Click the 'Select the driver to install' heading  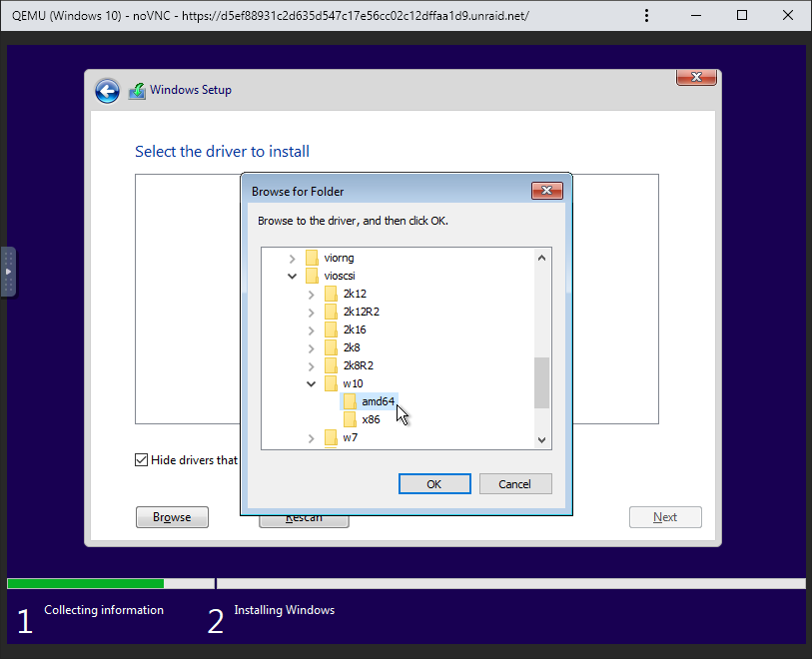click(222, 152)
